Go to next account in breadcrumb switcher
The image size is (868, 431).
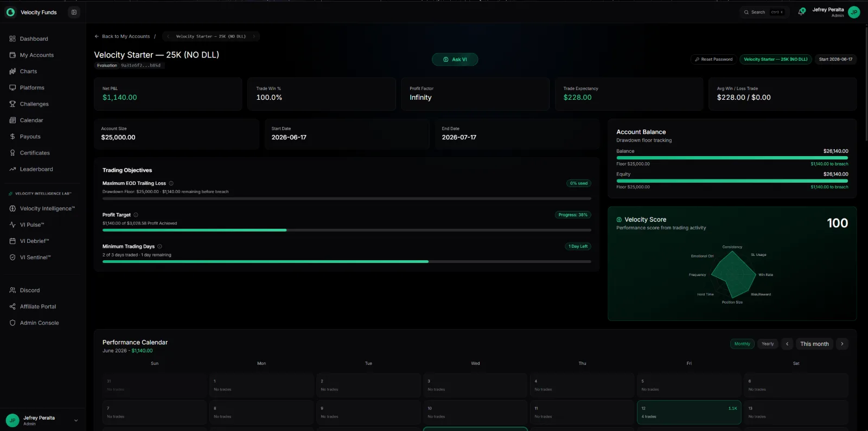(253, 36)
